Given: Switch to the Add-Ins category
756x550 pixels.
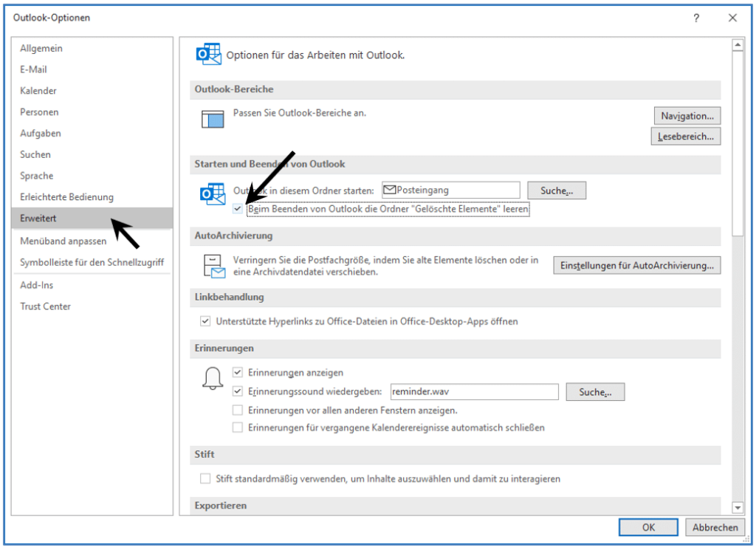Looking at the screenshot, I should click(92, 285).
